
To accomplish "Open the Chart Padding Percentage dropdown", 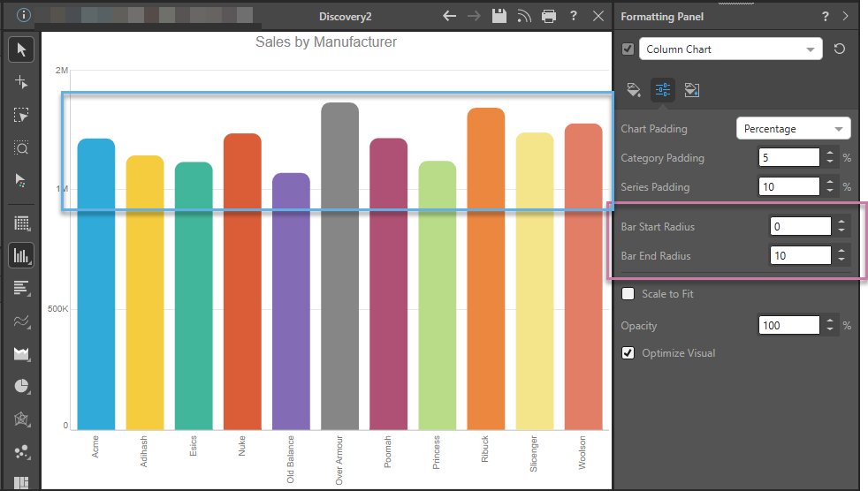I will point(793,129).
